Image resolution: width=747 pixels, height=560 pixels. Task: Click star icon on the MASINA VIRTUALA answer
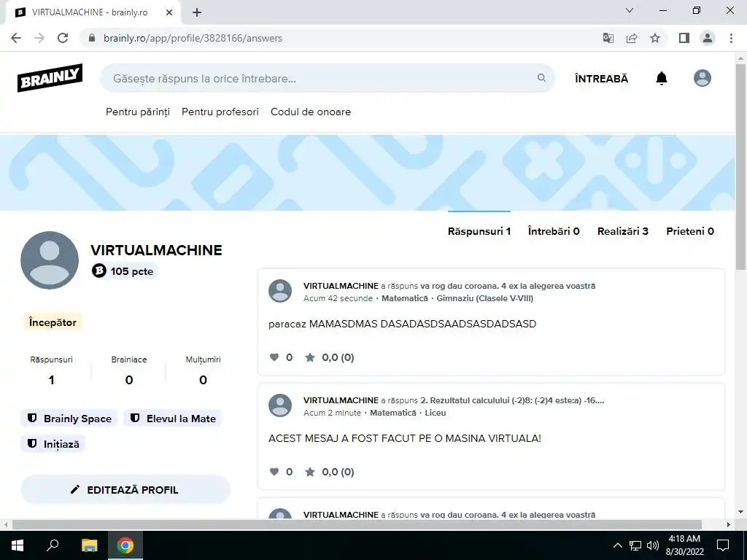pyautogui.click(x=309, y=472)
